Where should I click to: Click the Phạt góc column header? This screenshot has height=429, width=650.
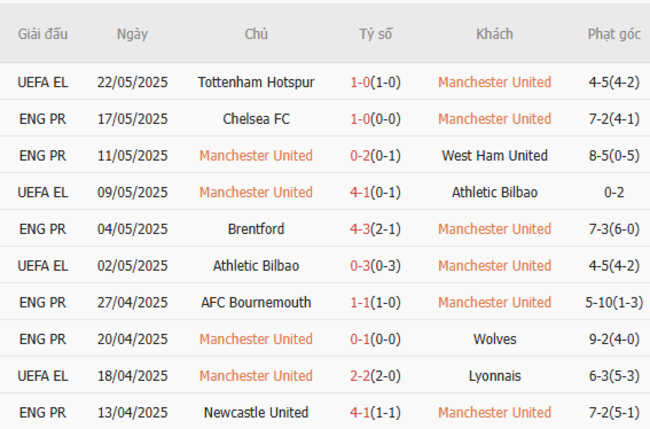pos(614,34)
